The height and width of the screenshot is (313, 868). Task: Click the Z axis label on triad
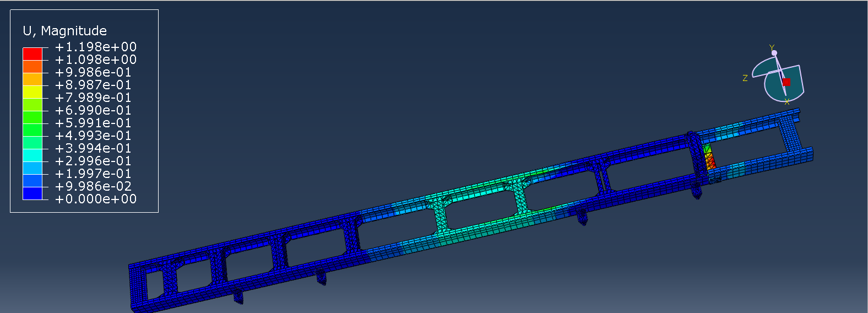click(745, 78)
